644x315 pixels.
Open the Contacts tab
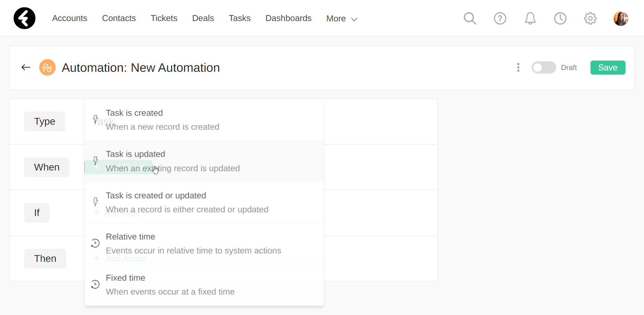119,18
